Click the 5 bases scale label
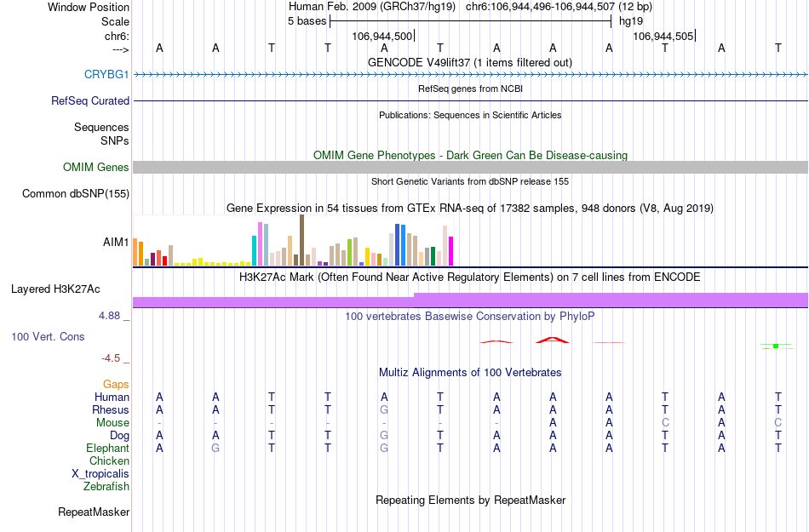 [307, 21]
